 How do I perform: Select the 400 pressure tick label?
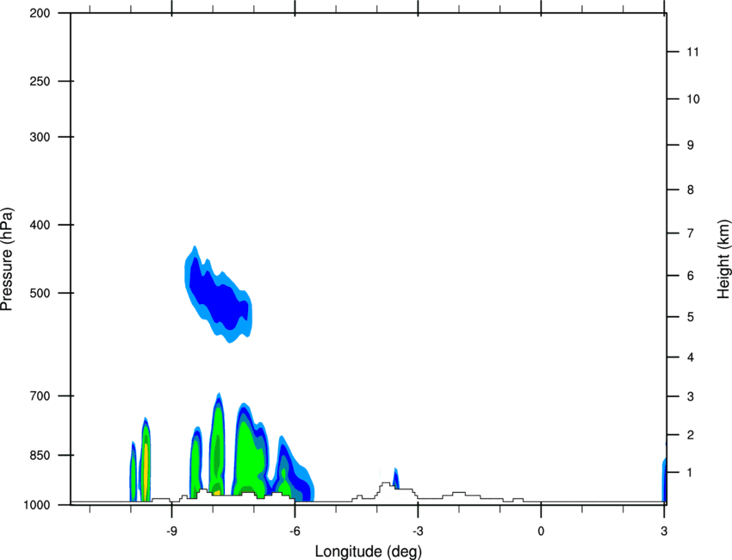(x=40, y=225)
